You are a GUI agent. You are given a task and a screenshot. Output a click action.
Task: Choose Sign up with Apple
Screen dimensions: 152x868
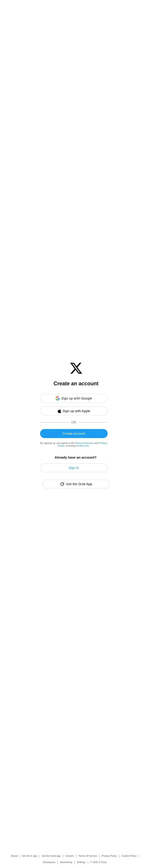(x=74, y=411)
